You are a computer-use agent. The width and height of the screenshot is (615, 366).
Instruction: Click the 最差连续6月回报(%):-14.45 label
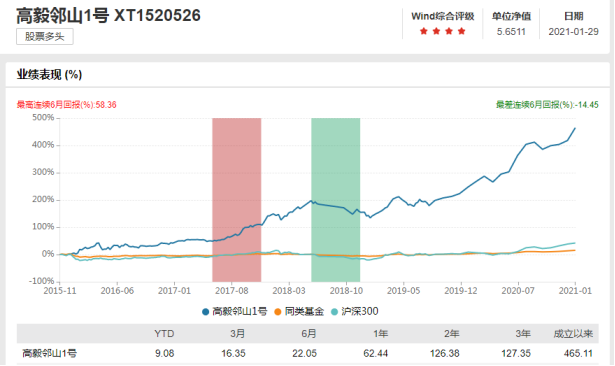(x=547, y=105)
